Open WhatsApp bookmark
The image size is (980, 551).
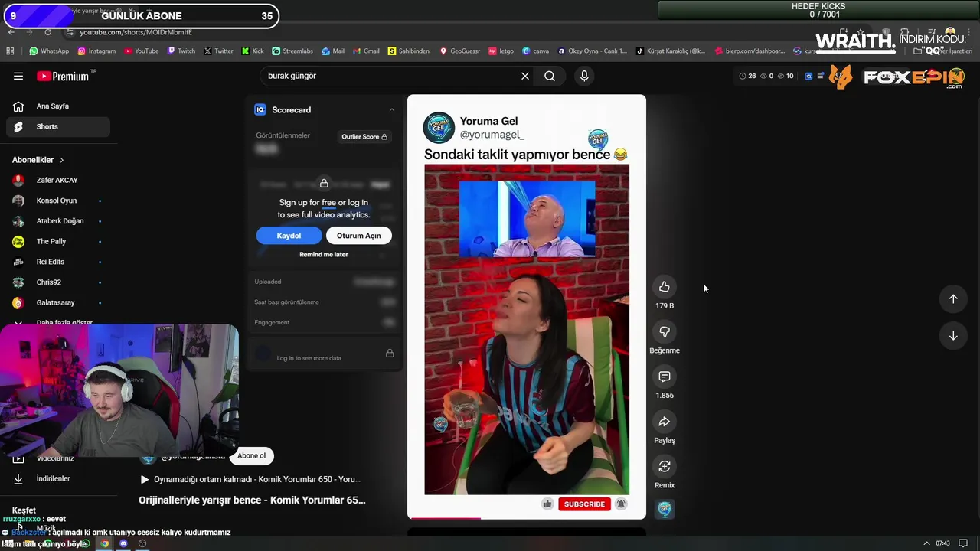pos(49,51)
